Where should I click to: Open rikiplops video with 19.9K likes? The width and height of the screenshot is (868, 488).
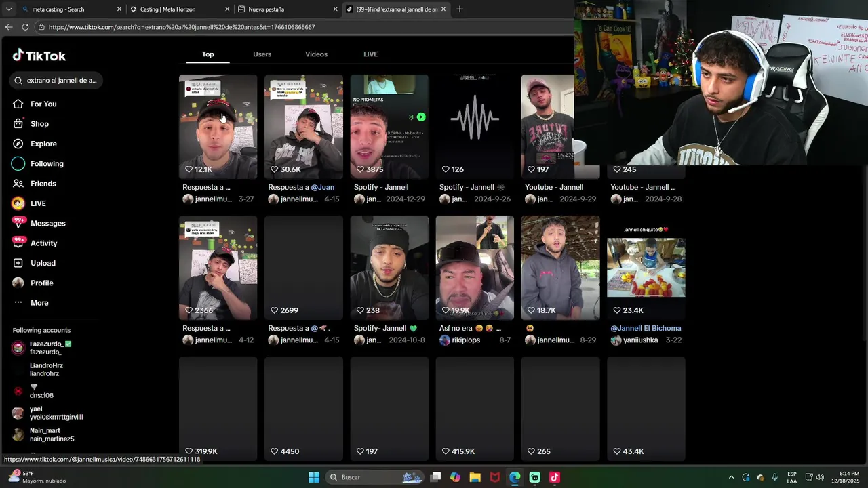[475, 267]
